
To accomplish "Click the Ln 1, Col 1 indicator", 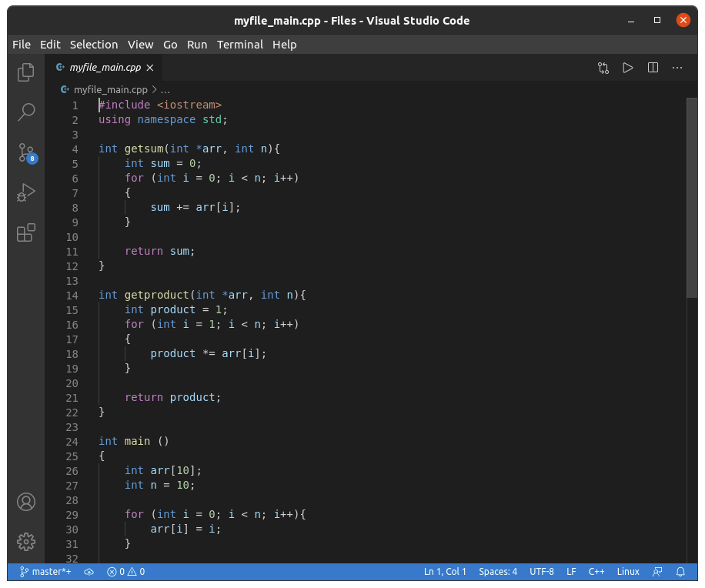I will point(445,572).
